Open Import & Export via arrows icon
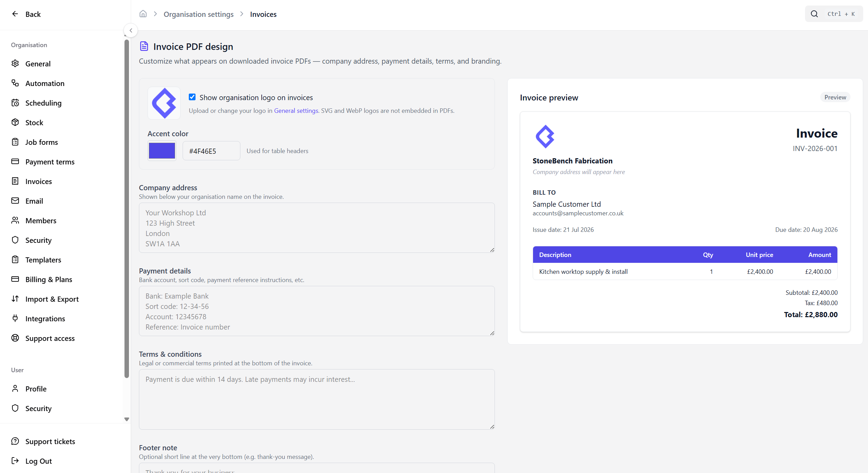The width and height of the screenshot is (868, 473). (x=15, y=299)
